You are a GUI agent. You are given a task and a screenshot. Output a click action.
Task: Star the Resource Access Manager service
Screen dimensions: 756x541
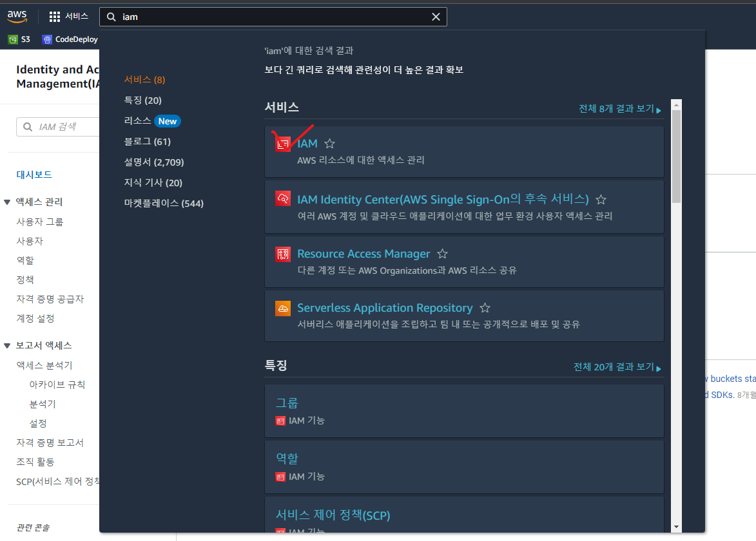(x=443, y=254)
